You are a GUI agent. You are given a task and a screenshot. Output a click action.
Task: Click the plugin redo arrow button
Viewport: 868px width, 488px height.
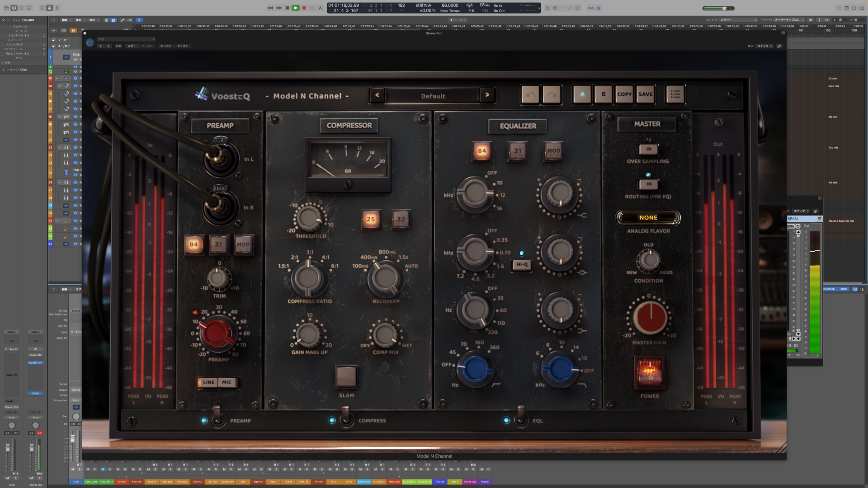pyautogui.click(x=552, y=95)
